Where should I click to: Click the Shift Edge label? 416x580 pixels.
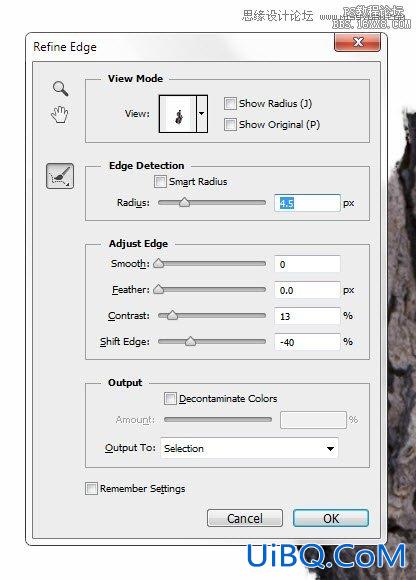[125, 341]
